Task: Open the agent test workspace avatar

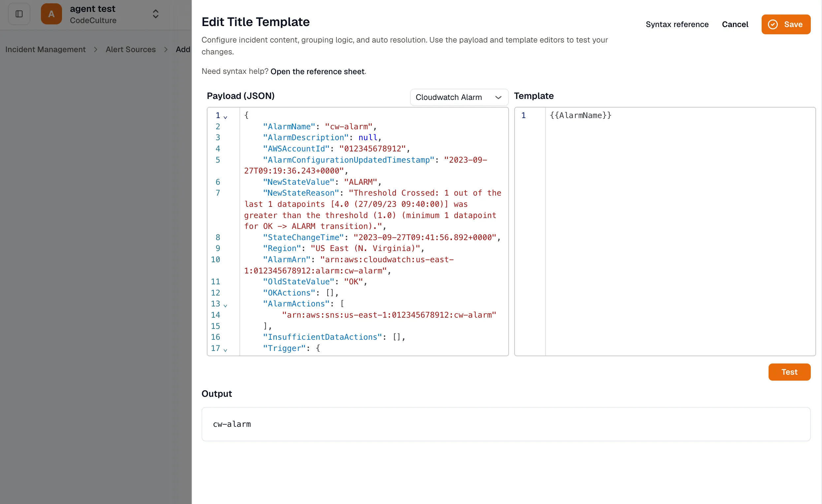Action: [x=51, y=14]
